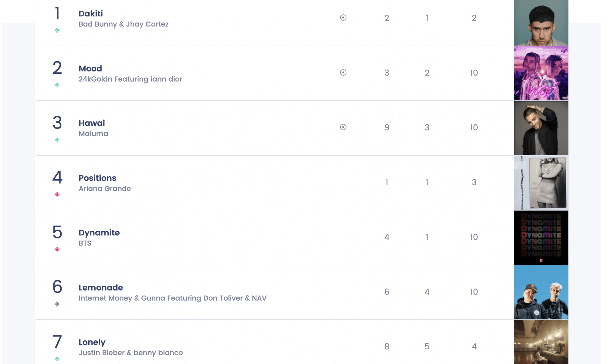Click the award icon next to Hawai

click(343, 127)
